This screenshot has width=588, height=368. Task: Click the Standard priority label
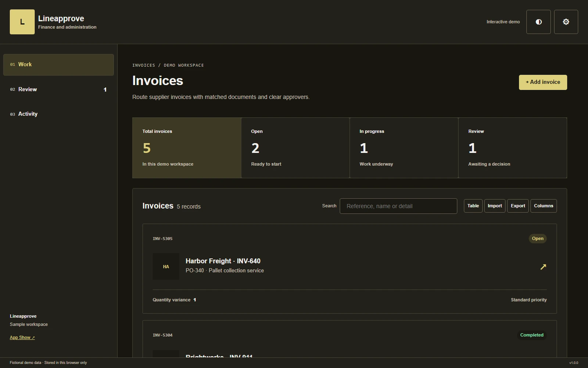pos(528,300)
